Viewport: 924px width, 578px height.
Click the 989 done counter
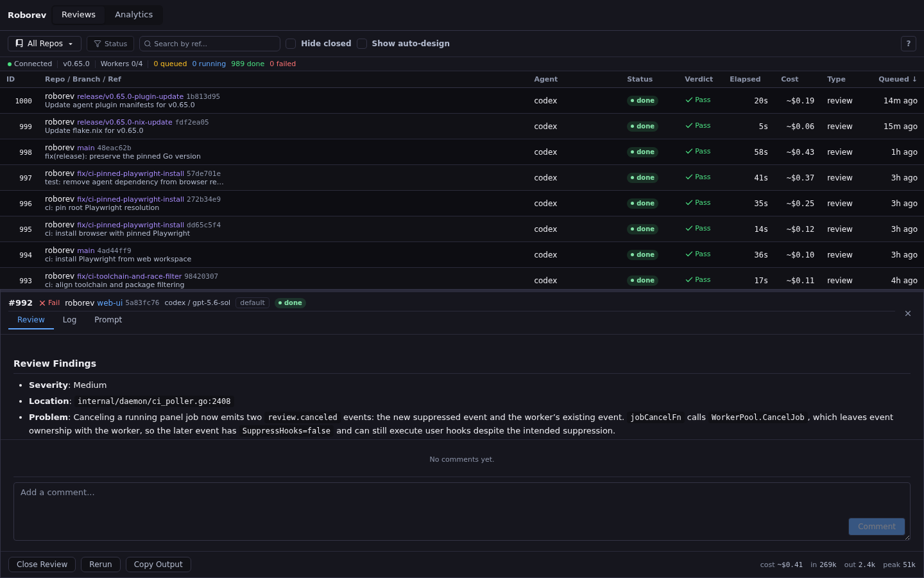coord(248,64)
